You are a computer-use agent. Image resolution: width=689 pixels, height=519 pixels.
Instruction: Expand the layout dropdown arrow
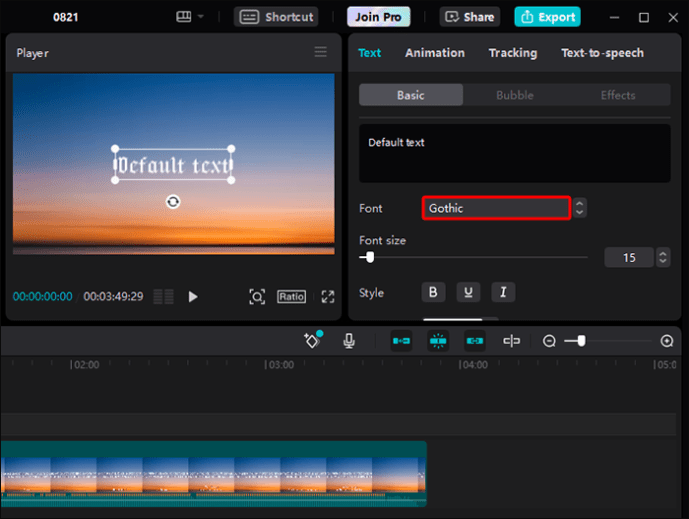pyautogui.click(x=201, y=17)
